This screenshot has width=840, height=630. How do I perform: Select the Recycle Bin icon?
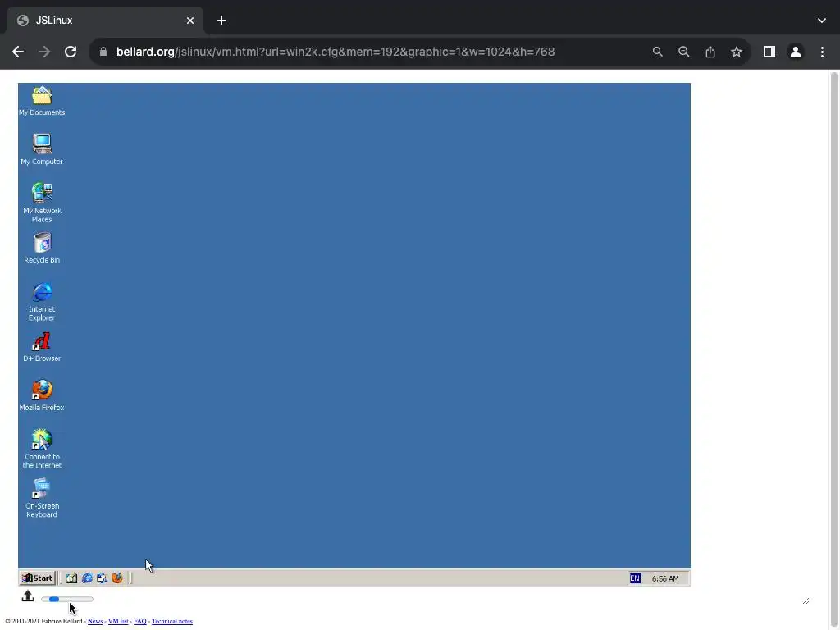click(42, 248)
